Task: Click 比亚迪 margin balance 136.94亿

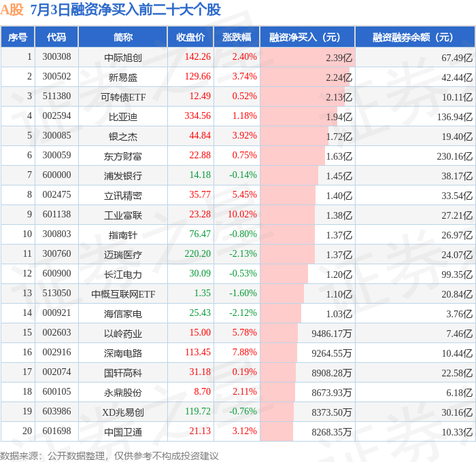Action: tap(454, 116)
